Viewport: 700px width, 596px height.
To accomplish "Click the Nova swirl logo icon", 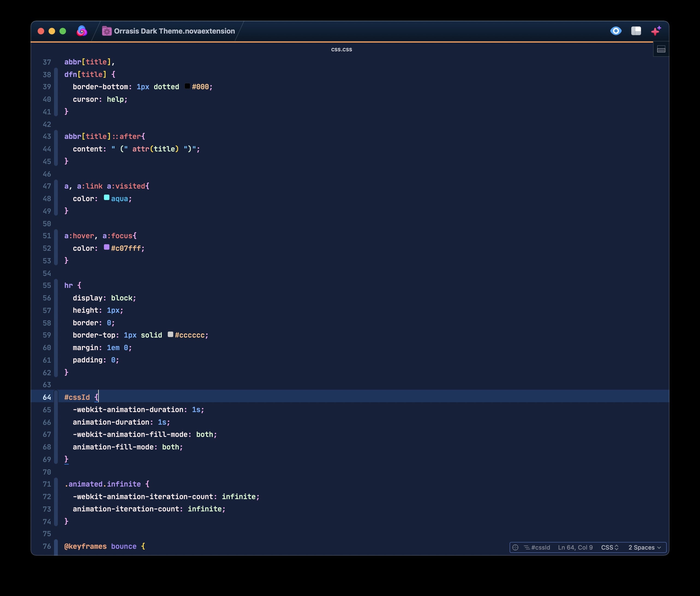I will [82, 31].
